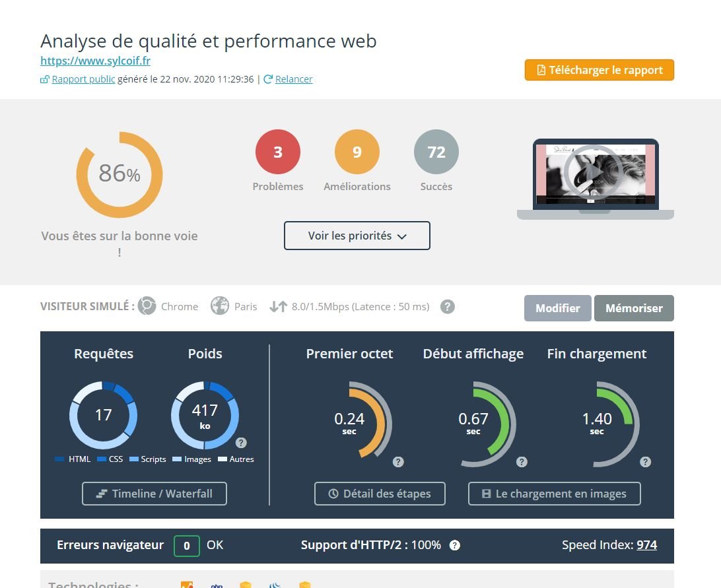Click the question mark under Premier octet gauge
This screenshot has height=588, width=721.
398,462
